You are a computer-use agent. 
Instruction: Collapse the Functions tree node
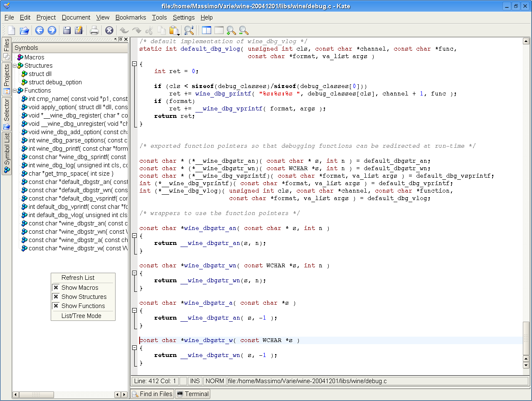coord(14,90)
